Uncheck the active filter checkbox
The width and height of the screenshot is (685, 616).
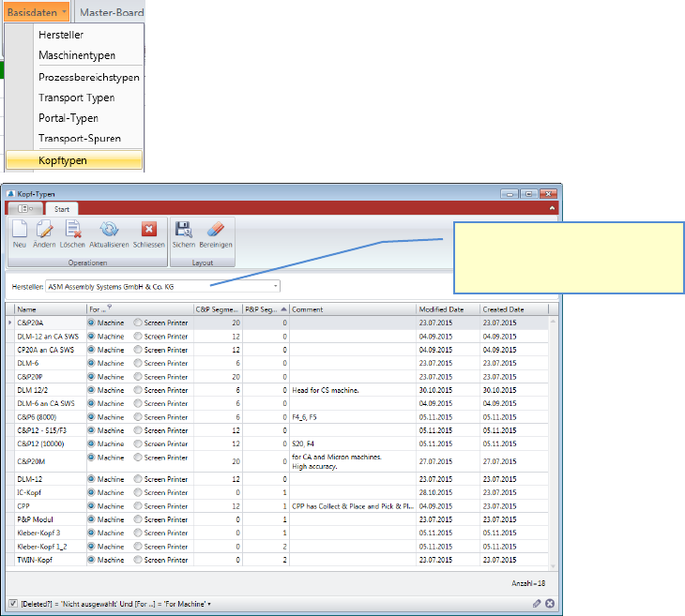tap(13, 604)
